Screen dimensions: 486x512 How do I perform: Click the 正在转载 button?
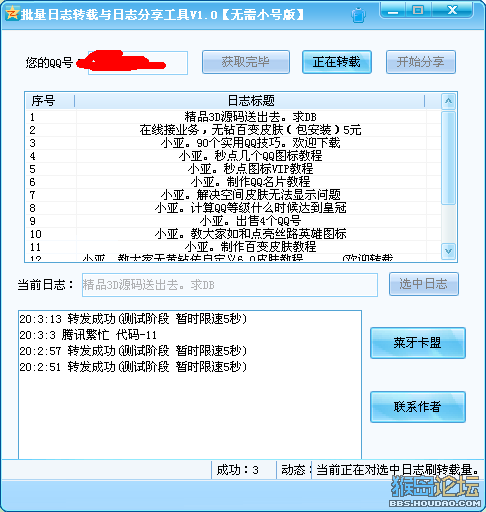(337, 62)
